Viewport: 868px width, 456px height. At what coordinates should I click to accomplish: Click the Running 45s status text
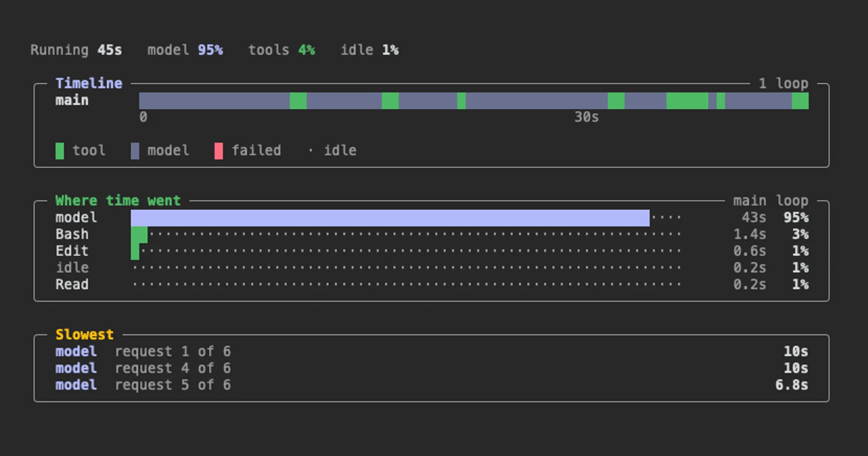tap(76, 50)
